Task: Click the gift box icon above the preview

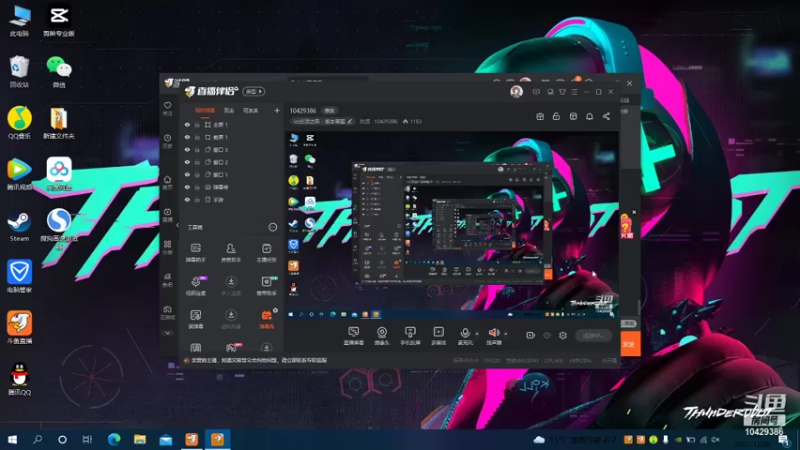Action: pos(540,116)
